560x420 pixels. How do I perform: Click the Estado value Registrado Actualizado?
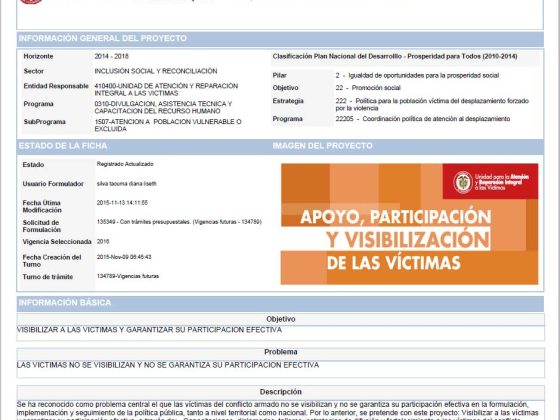point(125,164)
